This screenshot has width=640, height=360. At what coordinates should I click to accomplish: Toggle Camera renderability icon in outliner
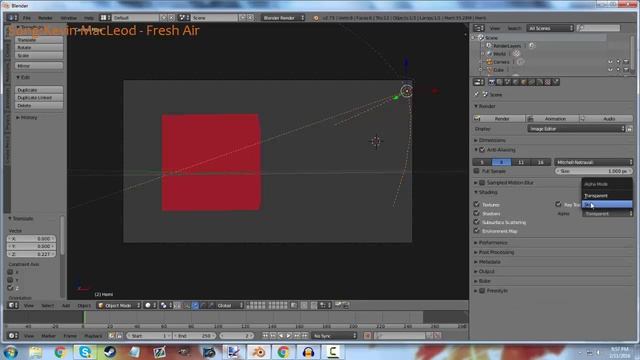click(x=626, y=62)
